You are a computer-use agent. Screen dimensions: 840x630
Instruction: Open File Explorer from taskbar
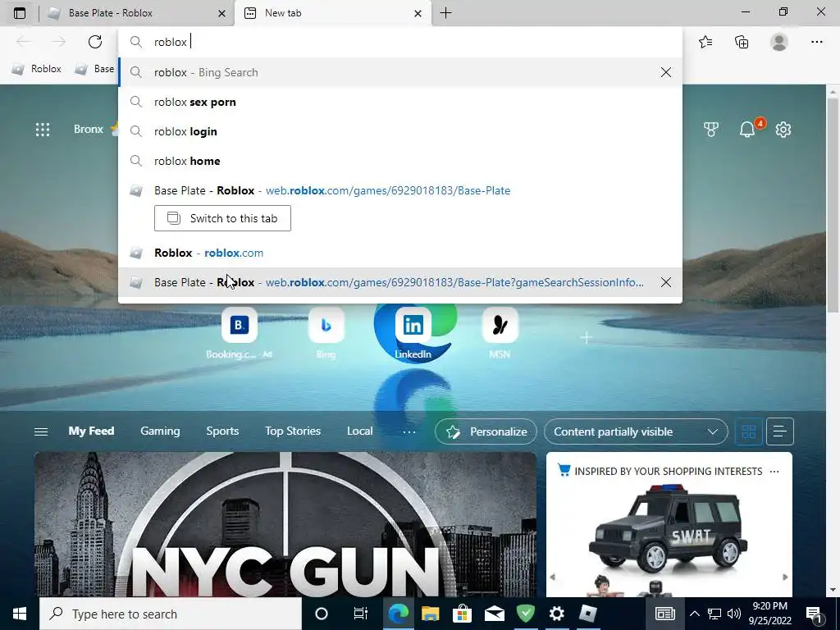tap(430, 614)
